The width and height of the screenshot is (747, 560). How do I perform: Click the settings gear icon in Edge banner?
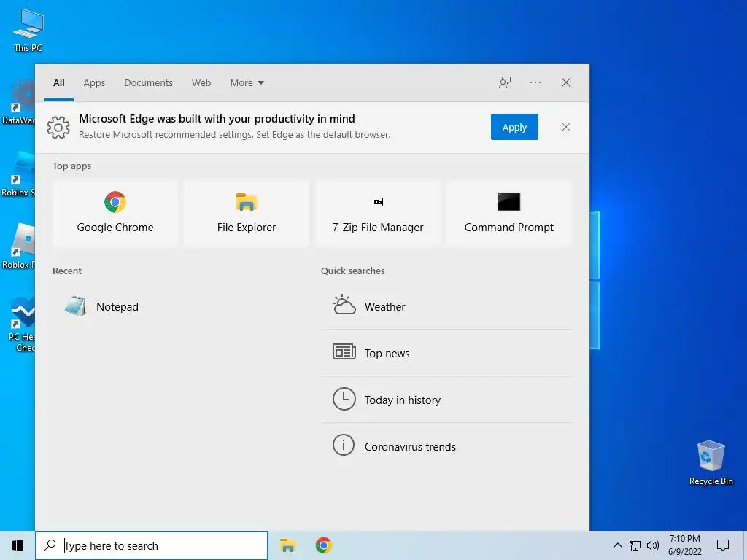[58, 127]
